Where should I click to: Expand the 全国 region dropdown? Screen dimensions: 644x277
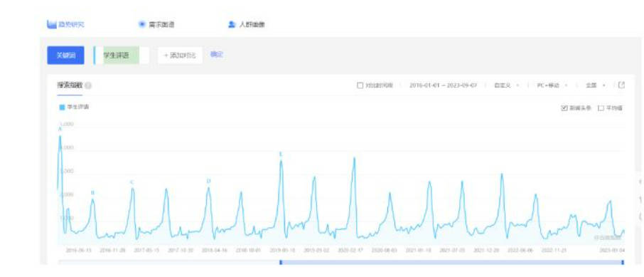[595, 85]
